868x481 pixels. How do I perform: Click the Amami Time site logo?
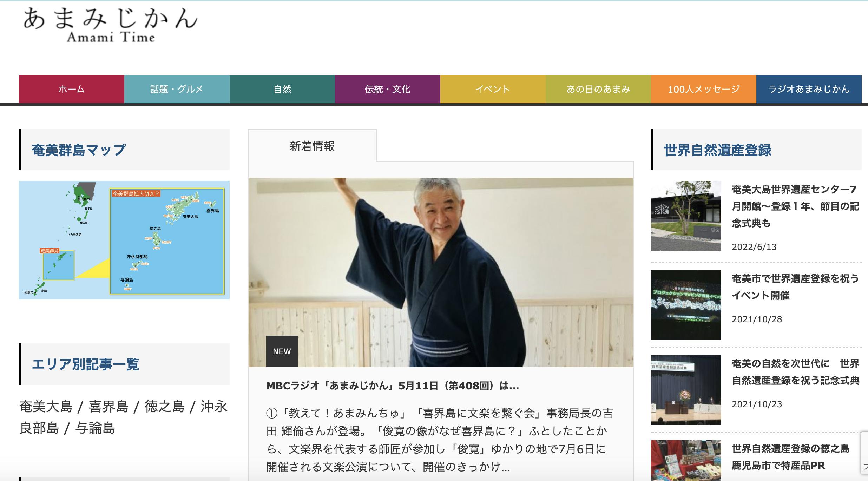pos(110,25)
